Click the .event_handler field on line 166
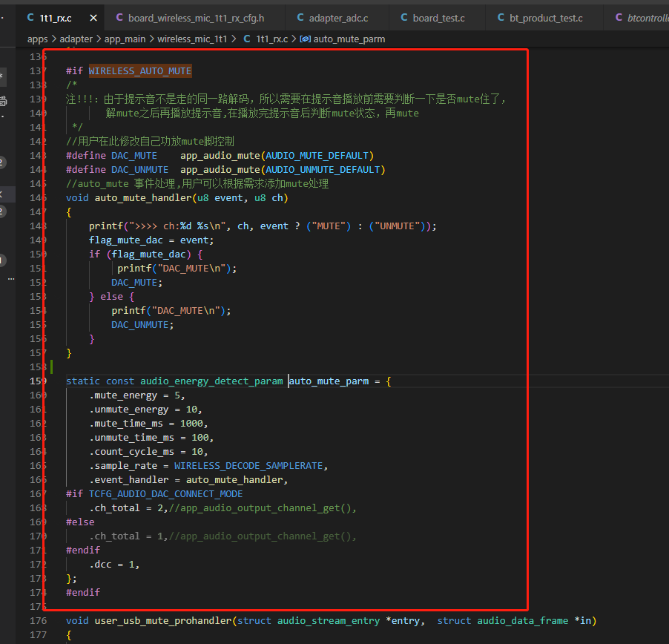 point(129,480)
